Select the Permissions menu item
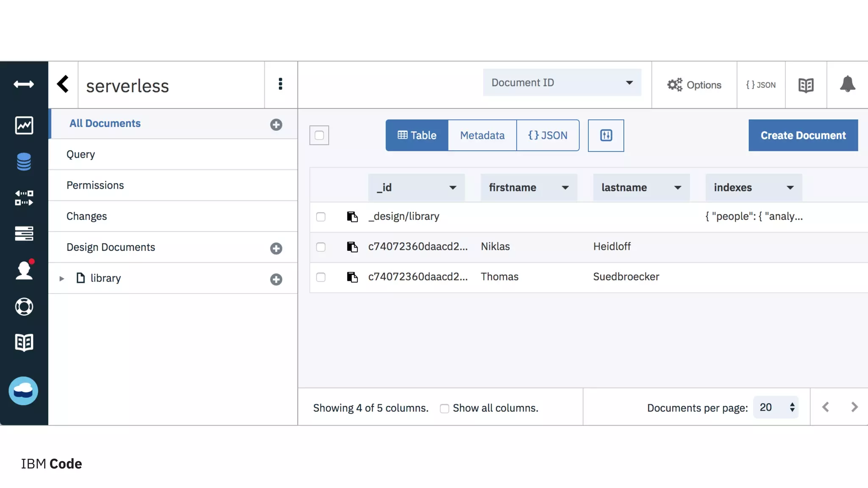 tap(95, 186)
